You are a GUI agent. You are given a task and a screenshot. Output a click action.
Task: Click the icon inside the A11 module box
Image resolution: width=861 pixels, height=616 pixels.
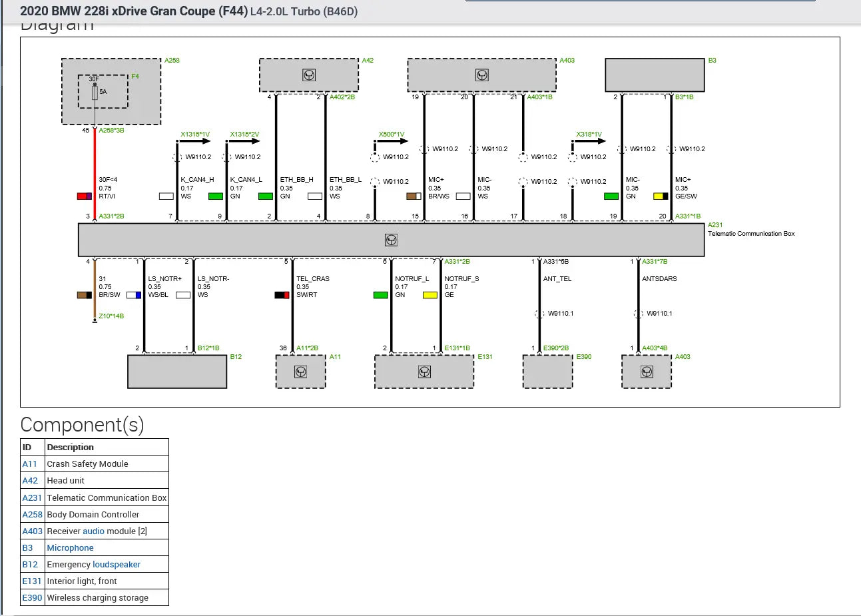click(x=301, y=372)
